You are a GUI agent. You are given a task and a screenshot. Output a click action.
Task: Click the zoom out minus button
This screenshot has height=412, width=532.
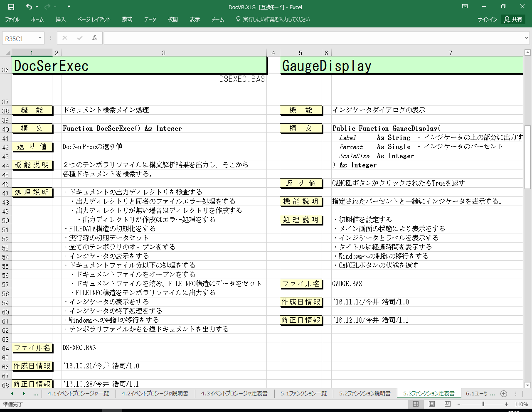click(459, 404)
